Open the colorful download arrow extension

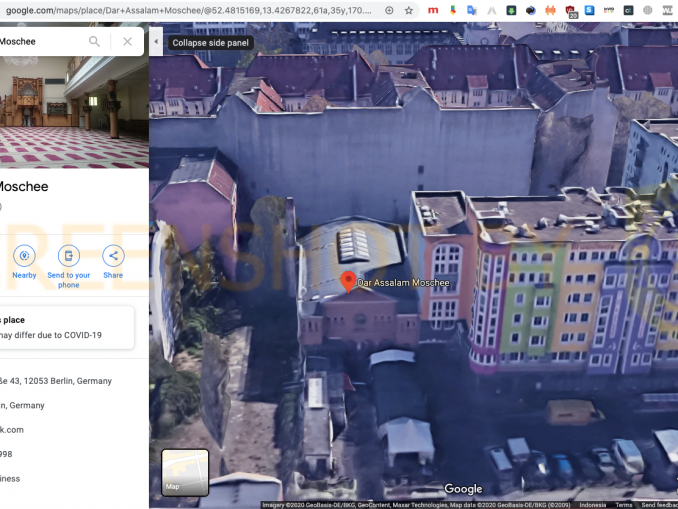(x=453, y=10)
